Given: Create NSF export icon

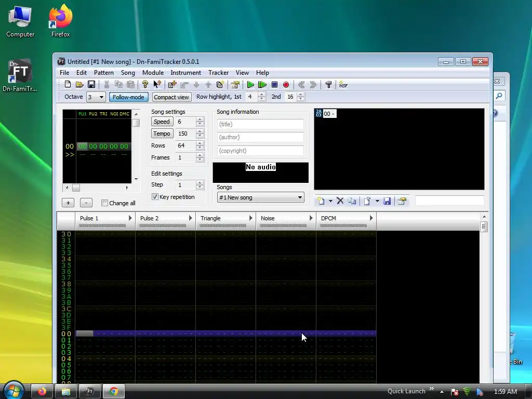Looking at the screenshot, I should click(x=343, y=85).
